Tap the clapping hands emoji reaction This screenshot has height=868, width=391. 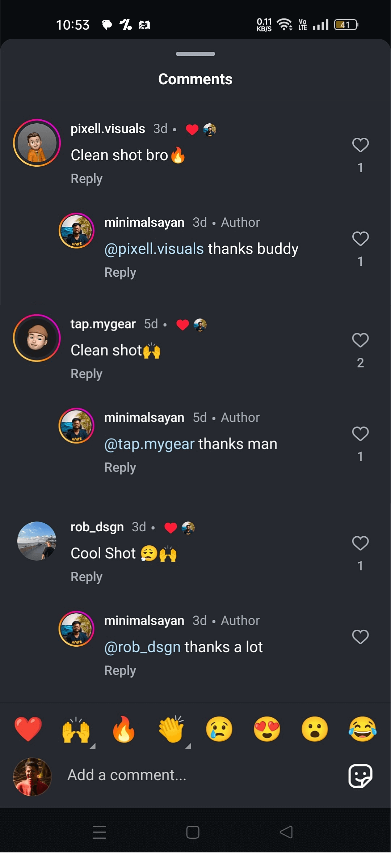tap(171, 729)
